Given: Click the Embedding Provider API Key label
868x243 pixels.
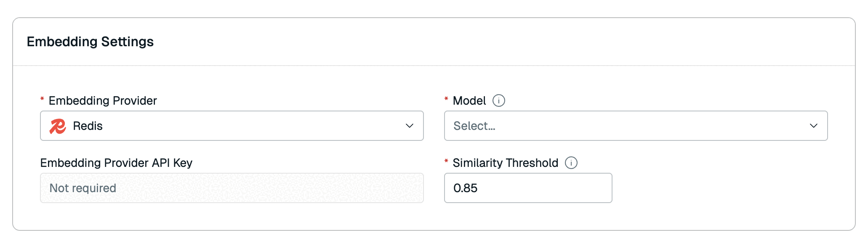Looking at the screenshot, I should coord(116,163).
